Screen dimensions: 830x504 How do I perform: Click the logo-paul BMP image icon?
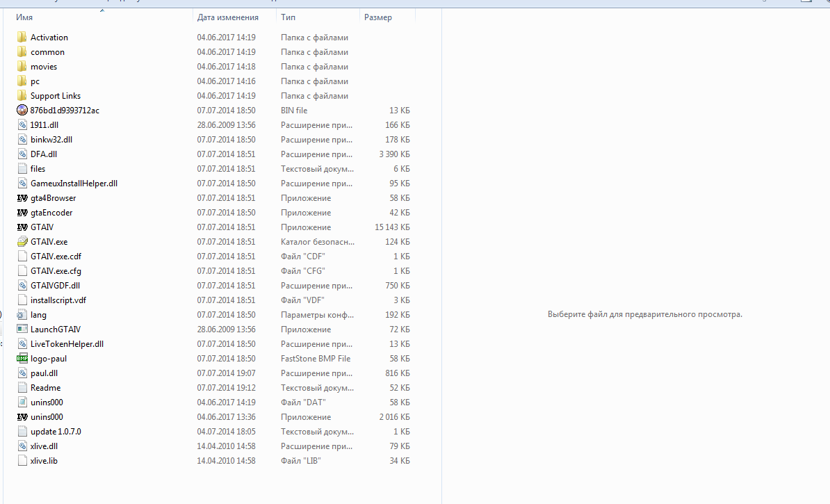[x=22, y=359]
